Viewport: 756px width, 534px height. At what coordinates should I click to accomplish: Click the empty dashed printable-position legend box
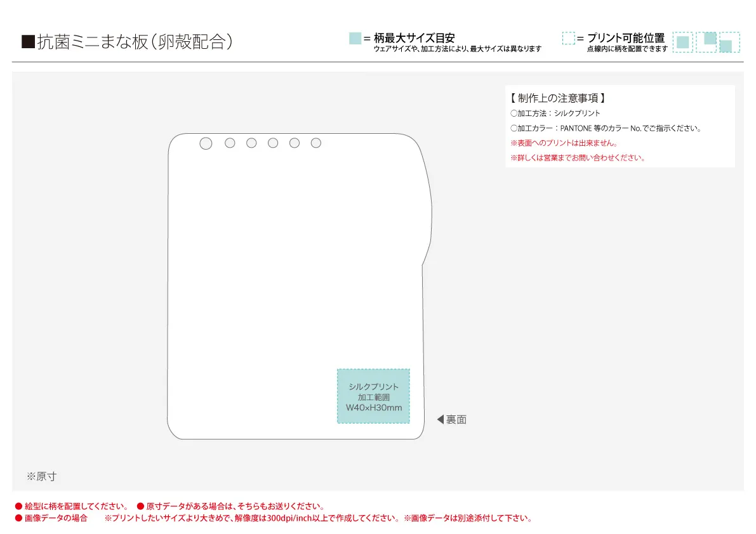coord(569,39)
